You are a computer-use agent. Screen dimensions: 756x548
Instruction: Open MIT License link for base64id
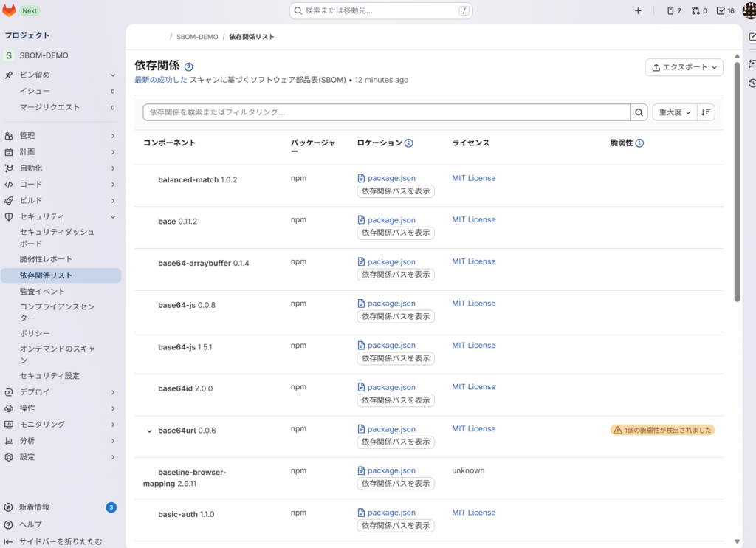[x=473, y=387]
